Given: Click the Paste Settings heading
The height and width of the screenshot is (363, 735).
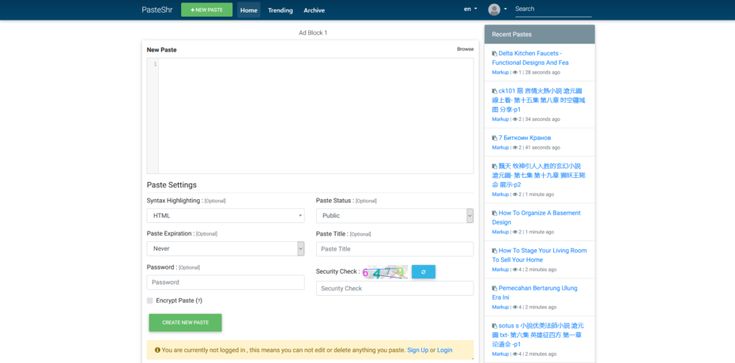Looking at the screenshot, I should click(172, 185).
